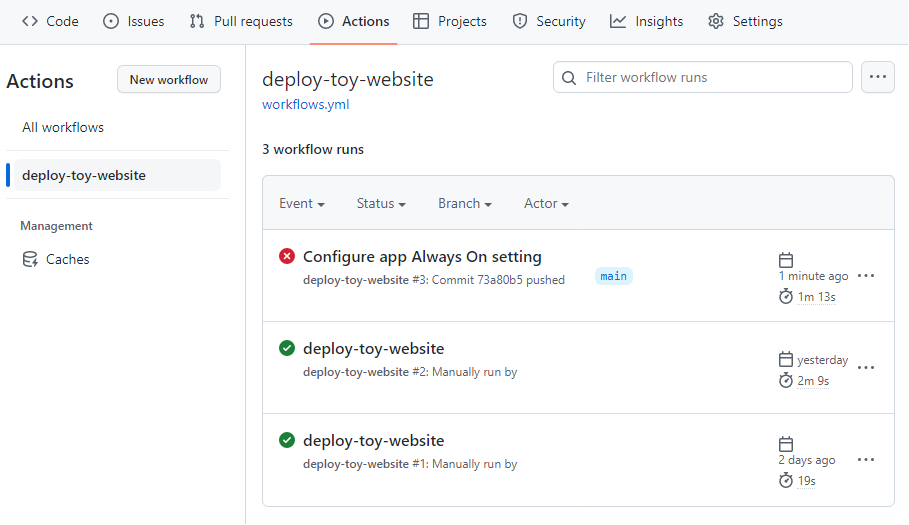Click success check icon of run #2
Screen dimensions: 909x525
tap(287, 348)
